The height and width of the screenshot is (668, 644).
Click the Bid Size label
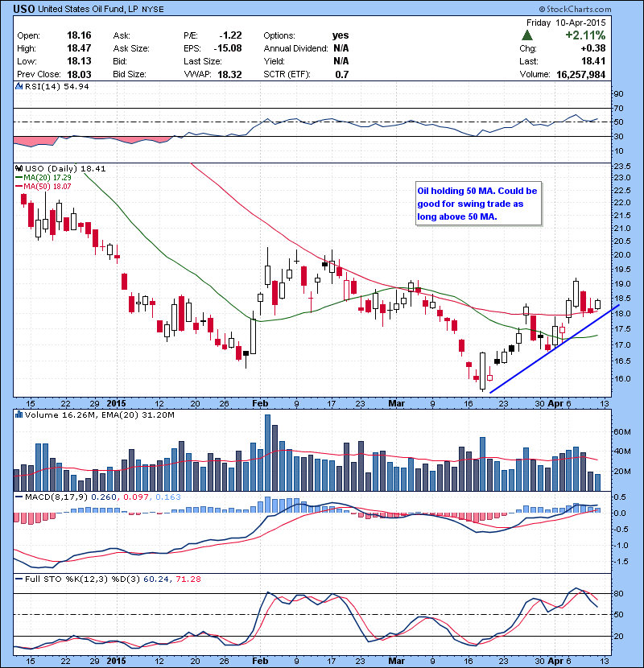click(130, 75)
